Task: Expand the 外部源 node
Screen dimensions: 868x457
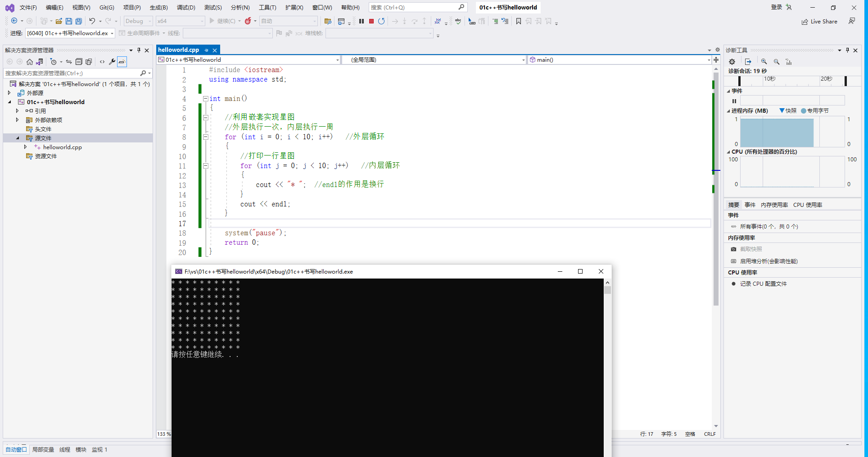Action: [x=9, y=93]
